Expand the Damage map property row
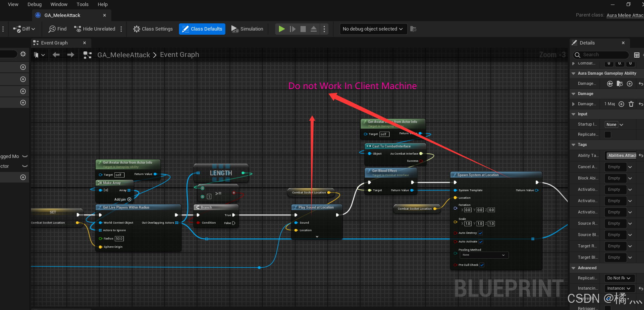The width and height of the screenshot is (644, 310). [573, 104]
